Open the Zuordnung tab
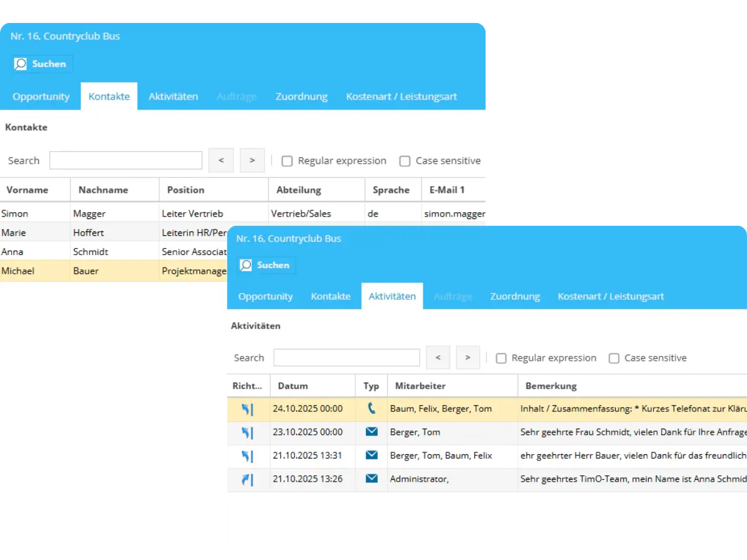Screen dimensions: 747x560 coord(515,296)
